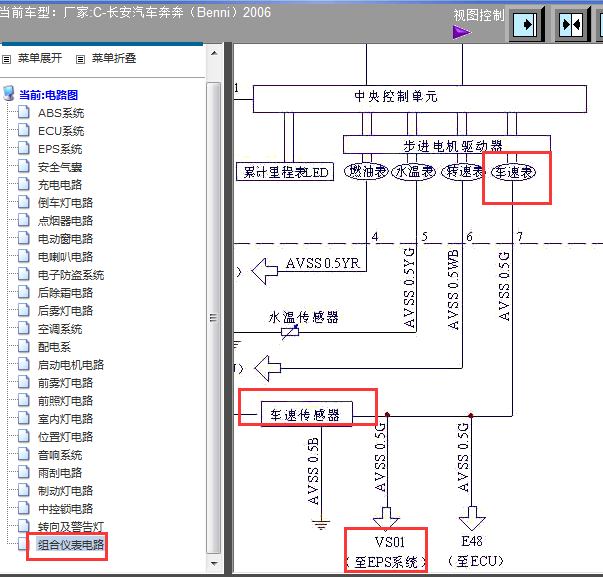The height and width of the screenshot is (577, 603).
Task: Click the purple arrow under 视图控制
Action: pyautogui.click(x=462, y=32)
